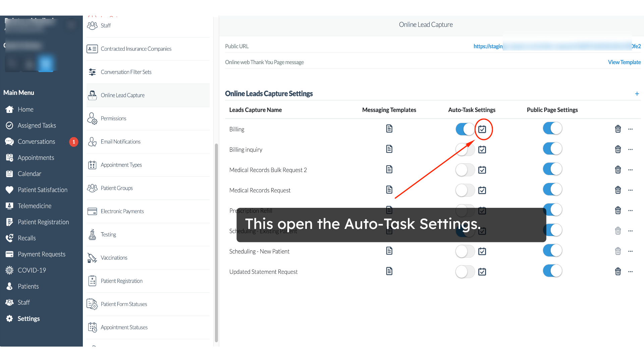Open more options for Medical Records Bulk Request 2

point(631,170)
